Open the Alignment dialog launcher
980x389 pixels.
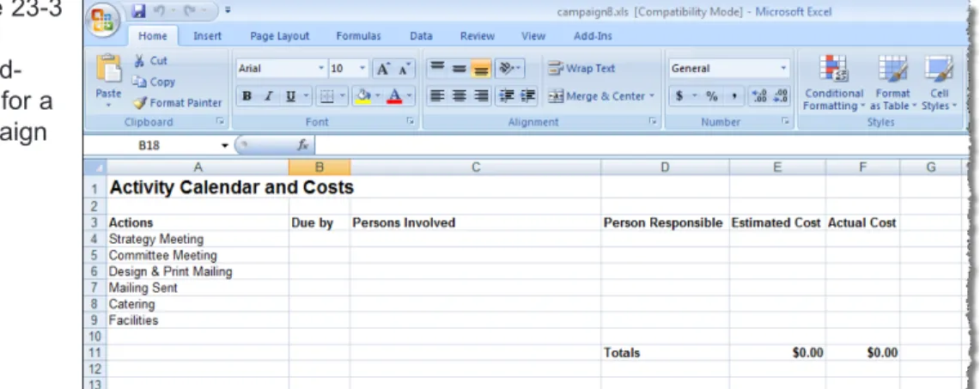click(x=653, y=122)
